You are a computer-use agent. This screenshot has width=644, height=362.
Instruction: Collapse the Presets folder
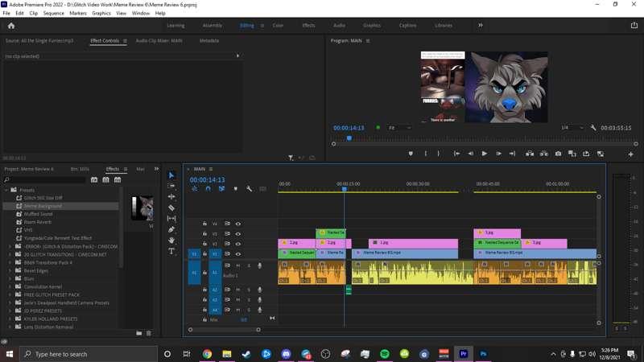[x=6, y=190]
